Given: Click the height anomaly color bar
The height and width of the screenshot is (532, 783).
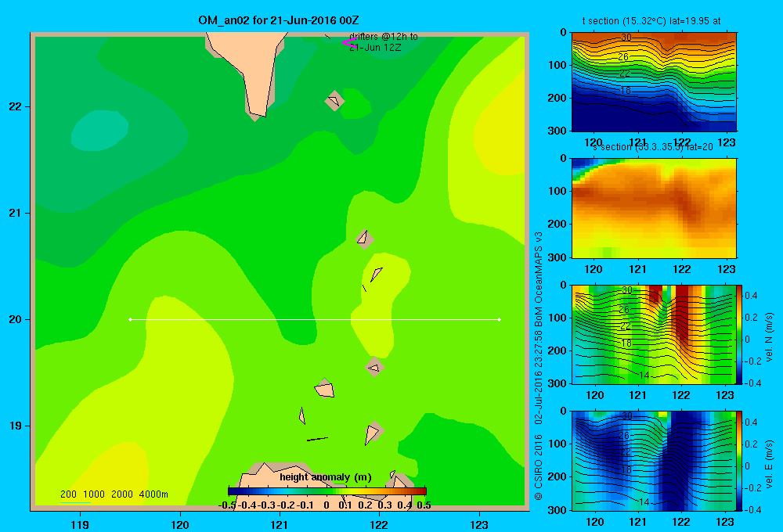Looking at the screenshot, I should click(327, 491).
